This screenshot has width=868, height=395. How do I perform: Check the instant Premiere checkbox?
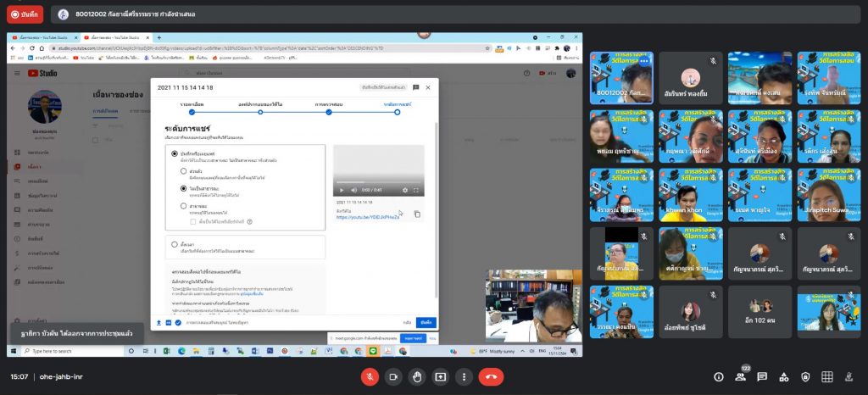point(192,221)
